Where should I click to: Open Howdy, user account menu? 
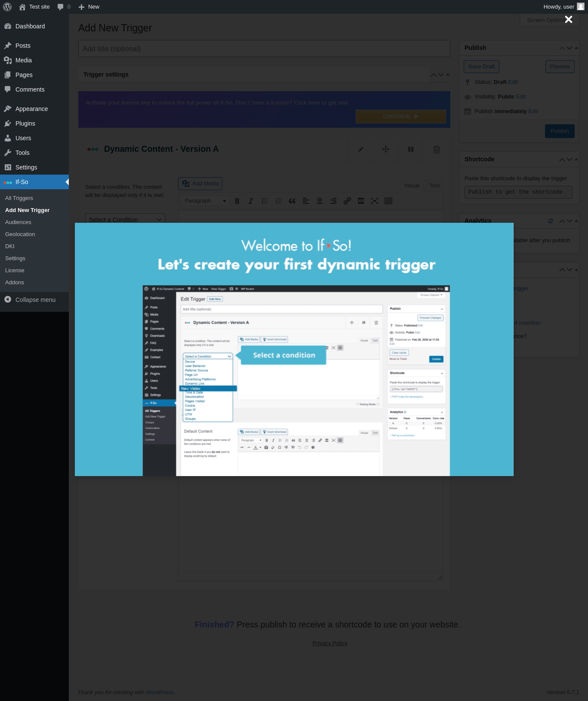click(563, 7)
